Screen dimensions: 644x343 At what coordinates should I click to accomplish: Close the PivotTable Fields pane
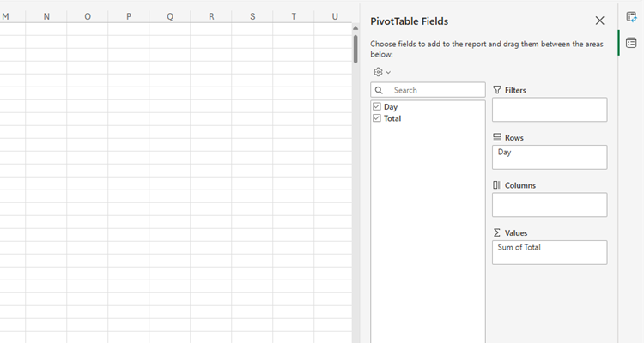point(599,21)
